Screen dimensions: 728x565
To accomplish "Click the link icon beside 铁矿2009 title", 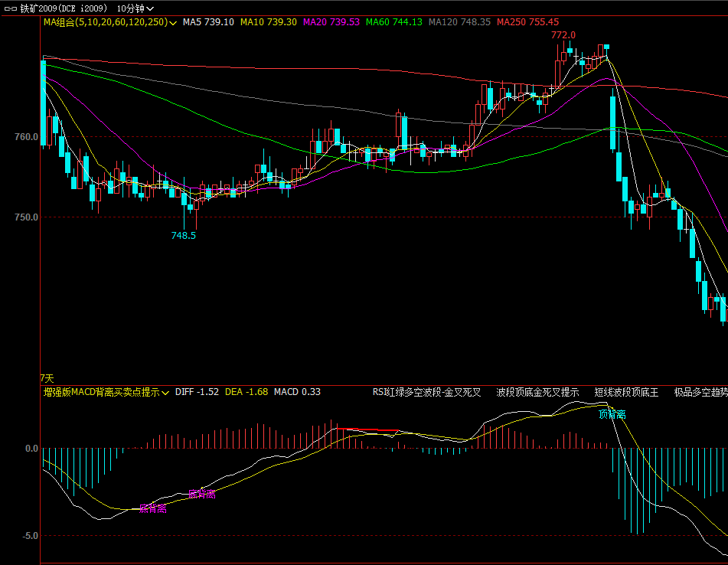I will click(10, 8).
